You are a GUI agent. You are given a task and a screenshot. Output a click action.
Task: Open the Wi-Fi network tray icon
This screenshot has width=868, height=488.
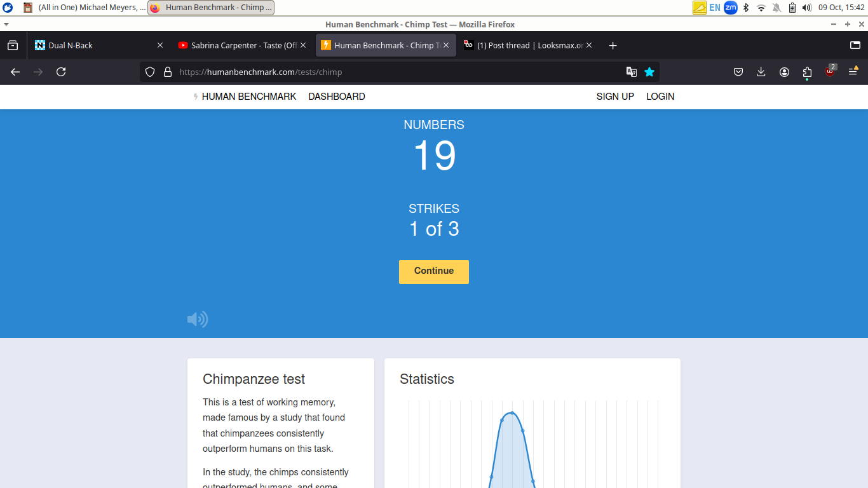pos(761,8)
